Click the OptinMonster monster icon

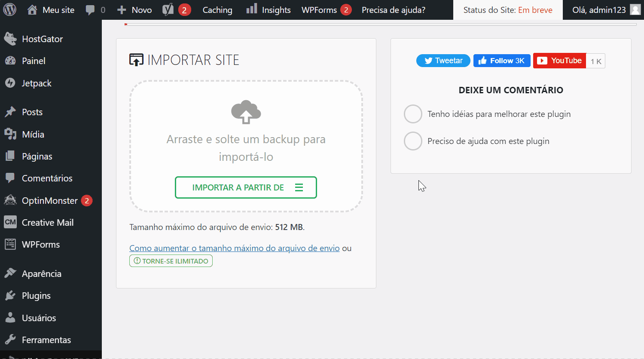[x=10, y=200]
